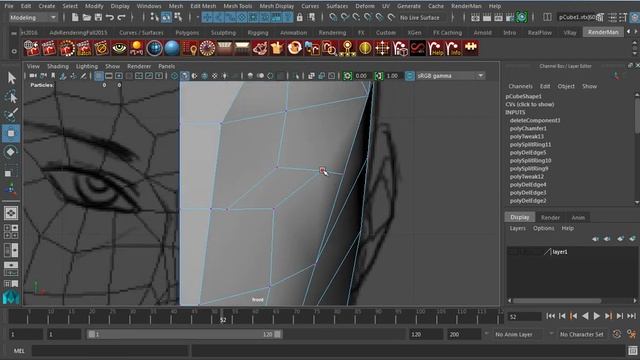
Task: Click the time slider at frame 52
Action: pos(222,317)
